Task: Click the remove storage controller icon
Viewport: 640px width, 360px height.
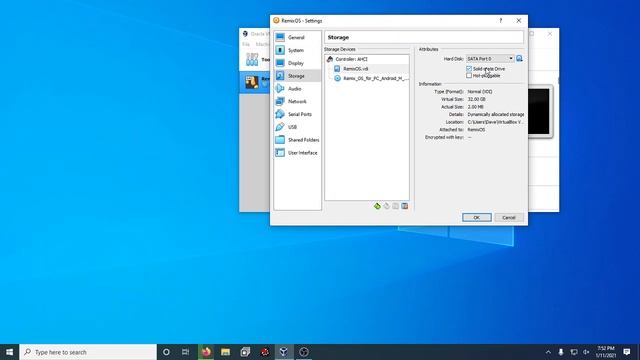Action: (387, 206)
